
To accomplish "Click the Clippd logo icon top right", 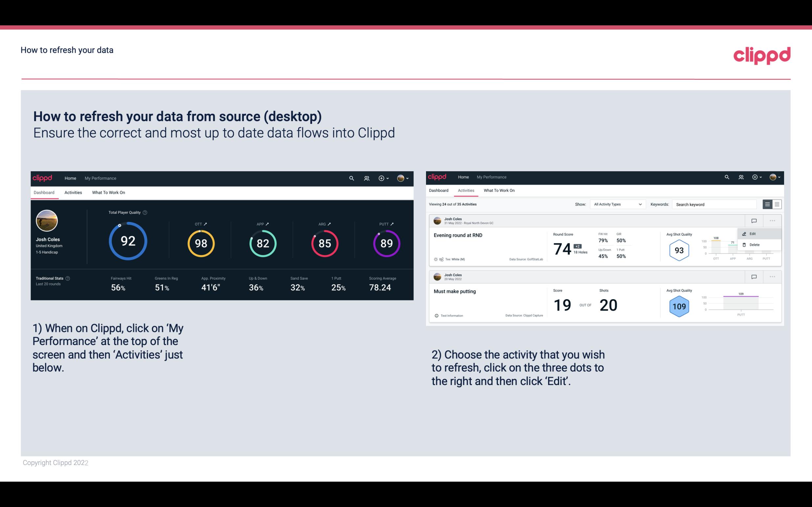I will (x=762, y=55).
